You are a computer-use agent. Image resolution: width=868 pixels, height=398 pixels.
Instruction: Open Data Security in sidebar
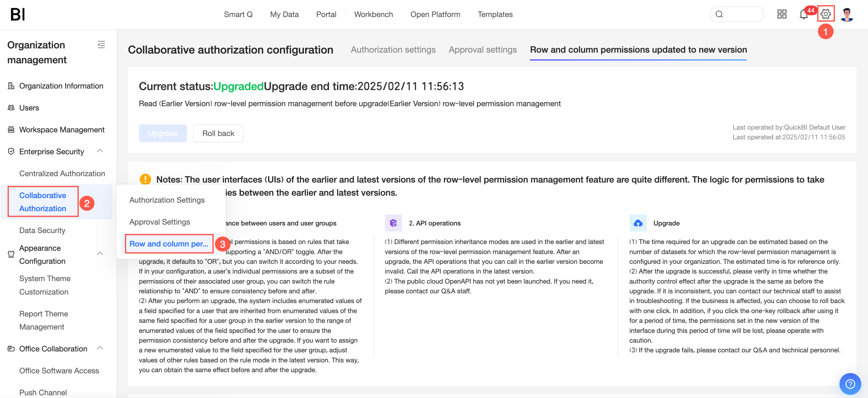[x=42, y=230]
